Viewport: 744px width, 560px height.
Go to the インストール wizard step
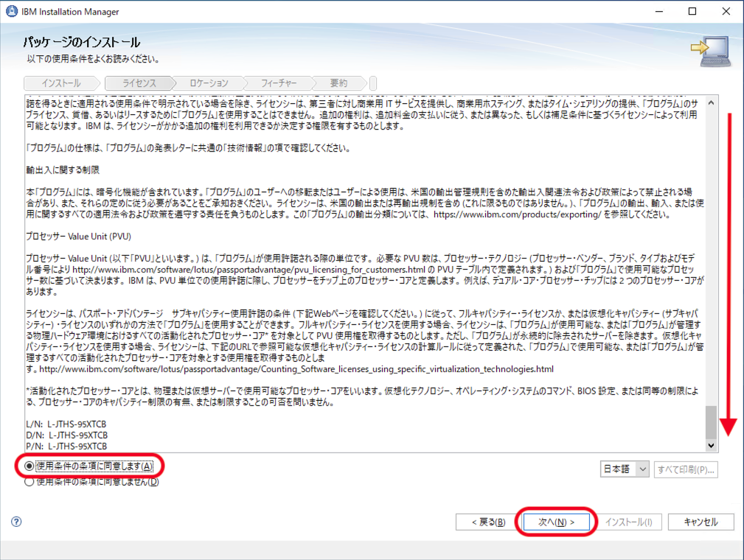[x=61, y=83]
